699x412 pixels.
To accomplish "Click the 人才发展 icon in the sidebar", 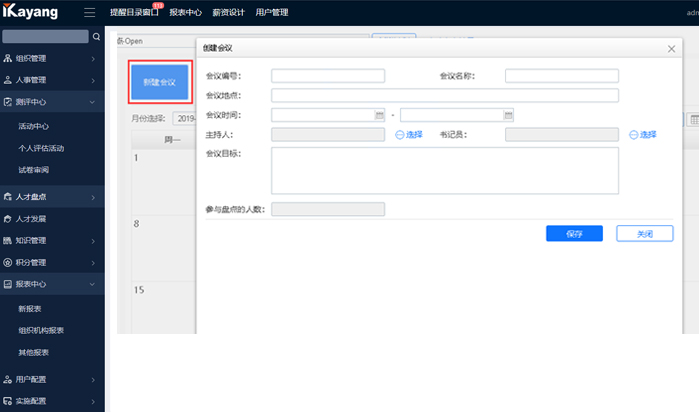I will pyautogui.click(x=8, y=218).
